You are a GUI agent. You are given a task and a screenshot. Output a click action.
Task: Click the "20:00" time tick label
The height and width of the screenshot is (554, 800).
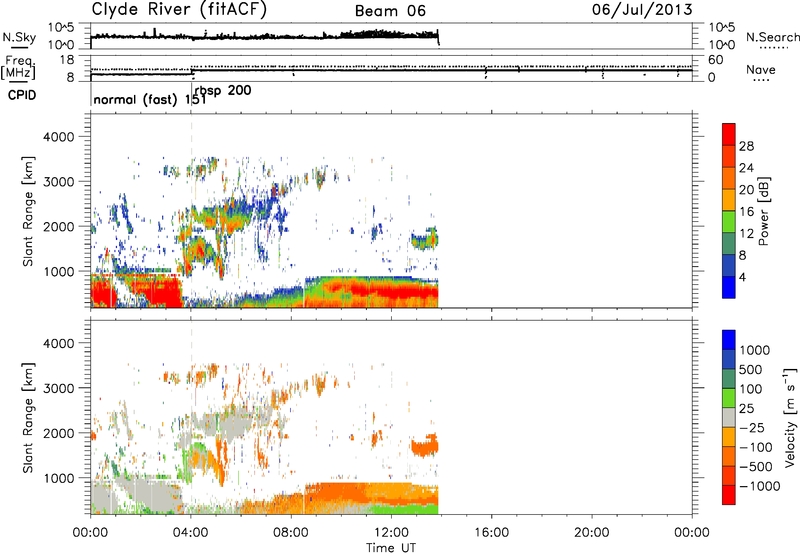[x=591, y=533]
